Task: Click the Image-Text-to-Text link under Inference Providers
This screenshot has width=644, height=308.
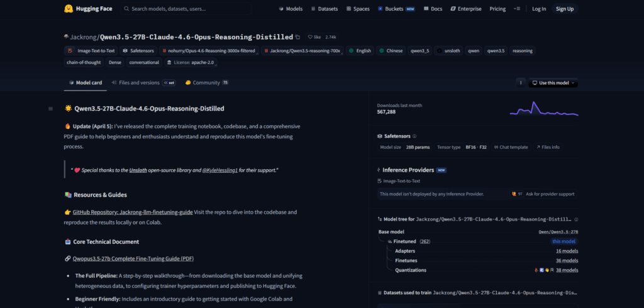Action: click(399, 180)
